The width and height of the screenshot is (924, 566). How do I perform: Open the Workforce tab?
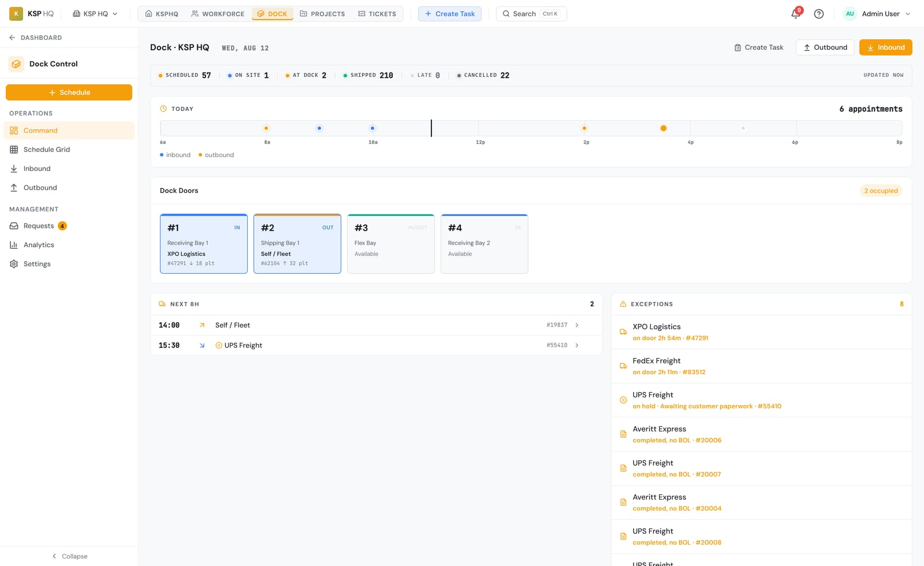click(218, 14)
